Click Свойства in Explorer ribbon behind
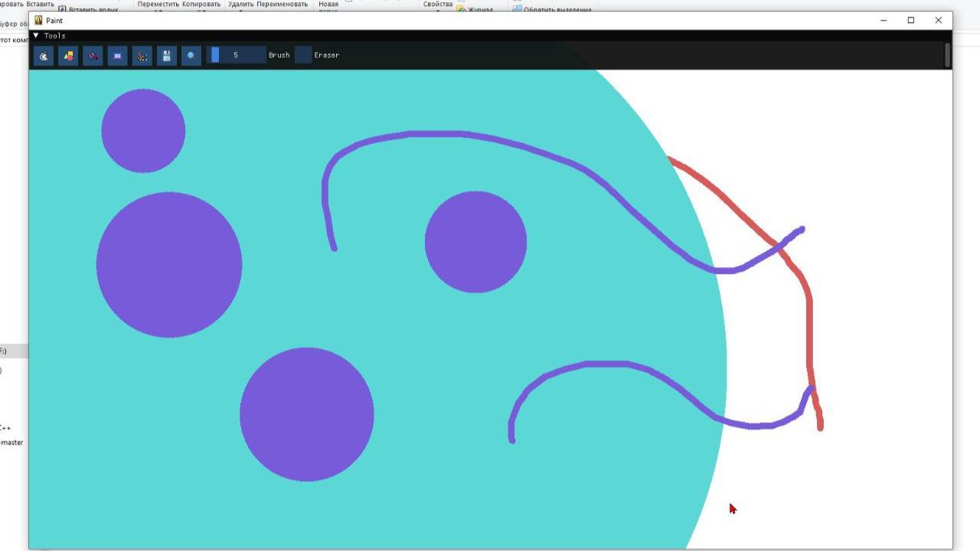Image resolution: width=980 pixels, height=551 pixels. pyautogui.click(x=438, y=4)
